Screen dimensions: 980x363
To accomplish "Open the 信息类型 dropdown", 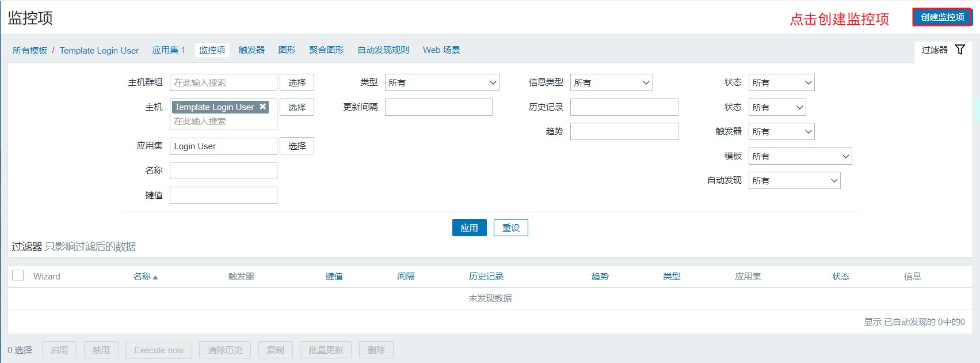I will (611, 82).
